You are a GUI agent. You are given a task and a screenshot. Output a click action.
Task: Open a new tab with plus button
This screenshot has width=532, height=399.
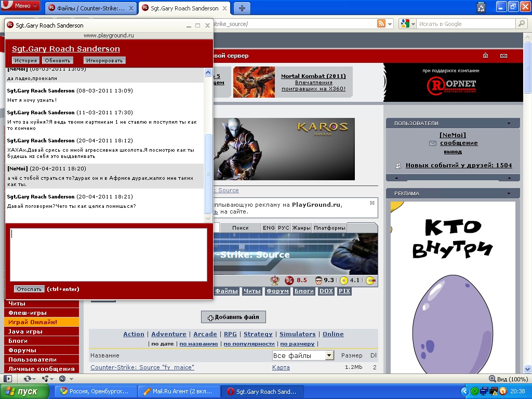click(242, 8)
